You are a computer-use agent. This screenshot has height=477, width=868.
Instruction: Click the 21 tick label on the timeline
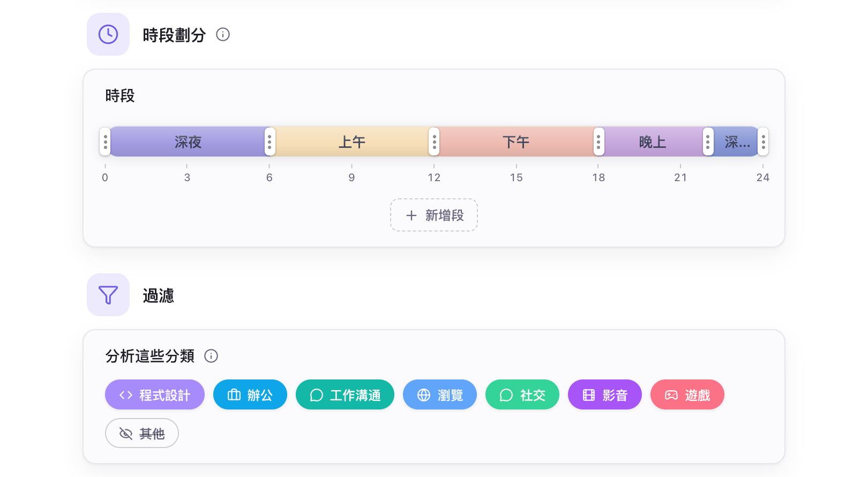pos(680,177)
